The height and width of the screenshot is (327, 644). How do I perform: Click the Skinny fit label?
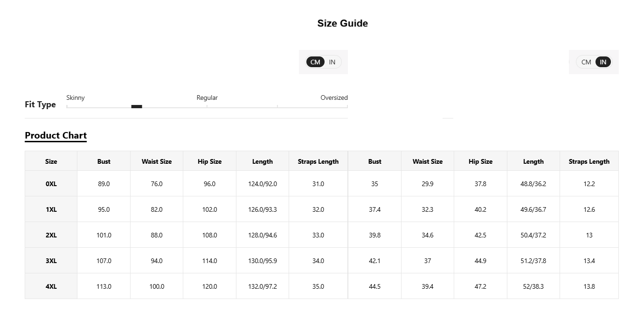point(76,97)
